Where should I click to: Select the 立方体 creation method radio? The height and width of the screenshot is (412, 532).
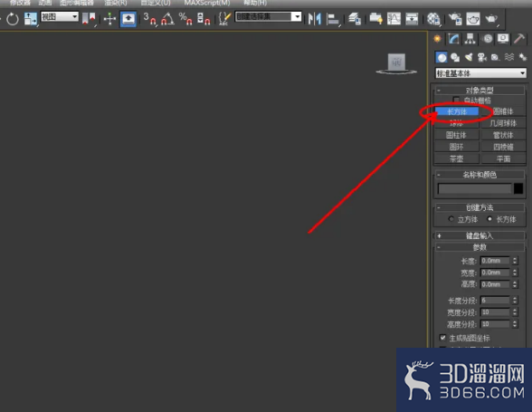[x=451, y=219]
